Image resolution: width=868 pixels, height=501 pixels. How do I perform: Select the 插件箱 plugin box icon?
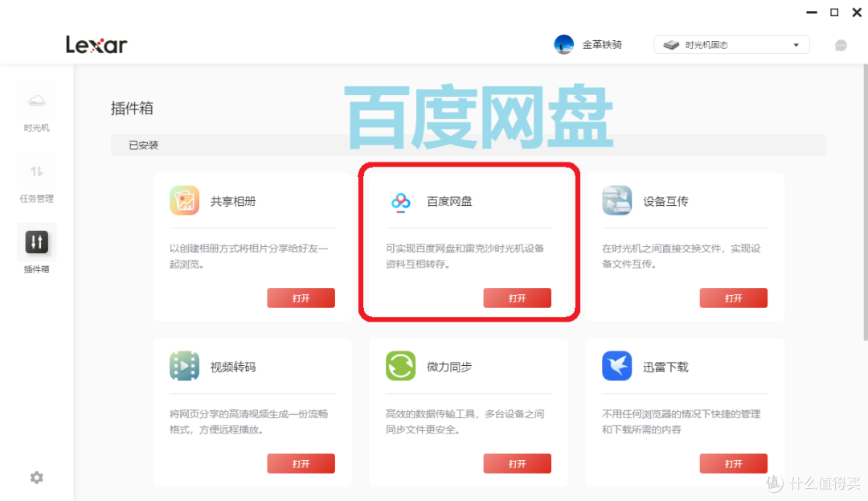(36, 242)
